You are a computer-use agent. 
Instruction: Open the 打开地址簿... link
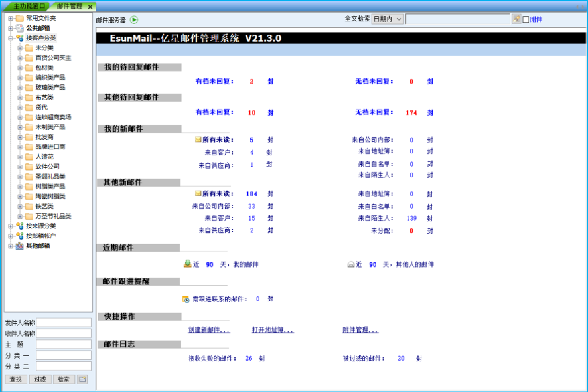[272, 330]
